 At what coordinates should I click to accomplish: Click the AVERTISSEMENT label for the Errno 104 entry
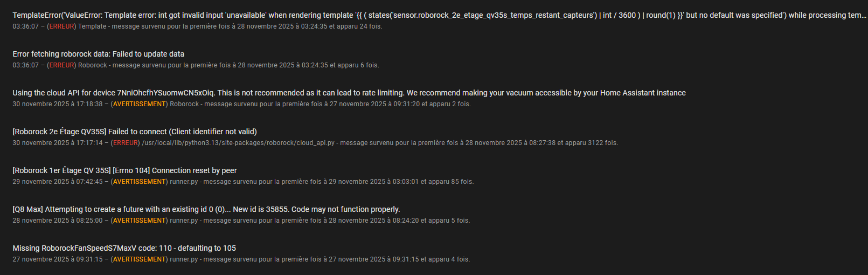click(x=140, y=182)
